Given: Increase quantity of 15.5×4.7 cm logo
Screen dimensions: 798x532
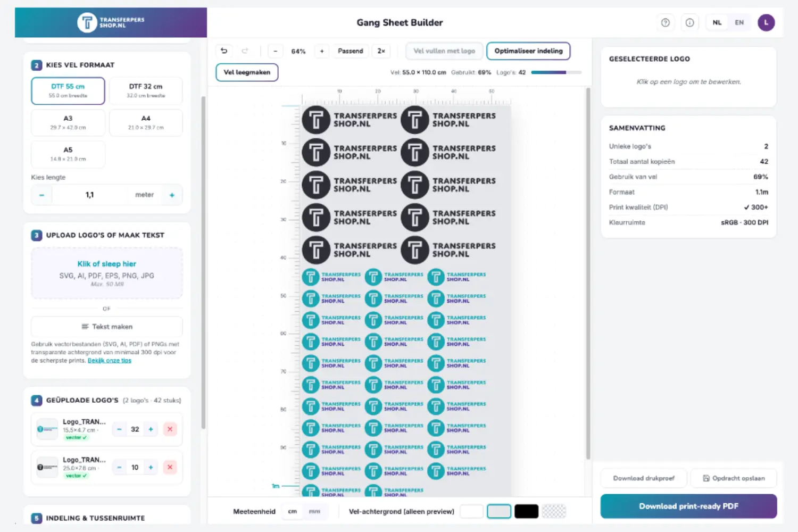Looking at the screenshot, I should click(x=151, y=429).
